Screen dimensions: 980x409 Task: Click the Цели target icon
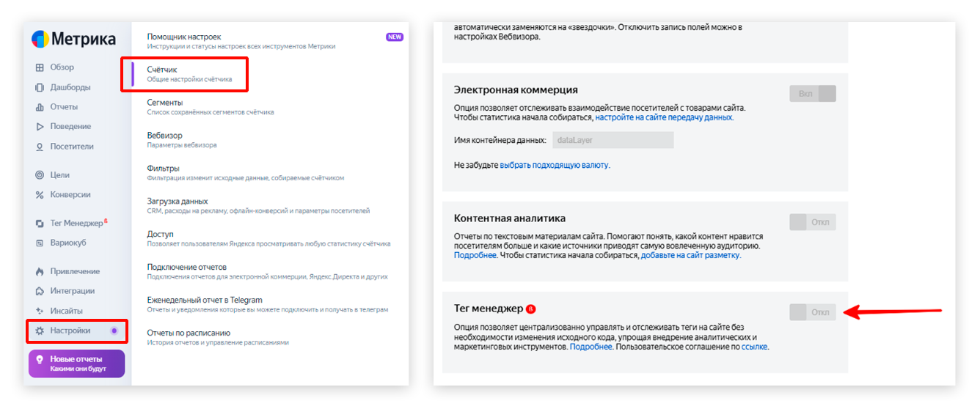pos(40,175)
